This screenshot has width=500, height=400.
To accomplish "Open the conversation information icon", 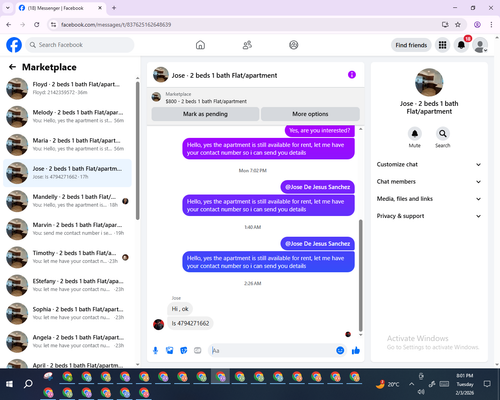I will pyautogui.click(x=352, y=75).
